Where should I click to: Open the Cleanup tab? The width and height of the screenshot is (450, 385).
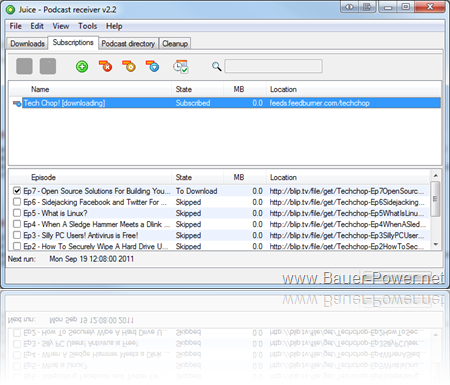[x=175, y=44]
